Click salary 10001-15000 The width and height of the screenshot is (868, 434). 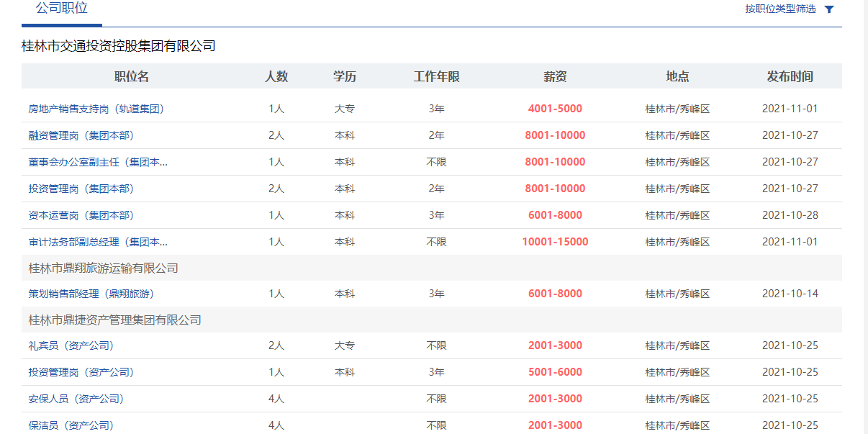(555, 242)
